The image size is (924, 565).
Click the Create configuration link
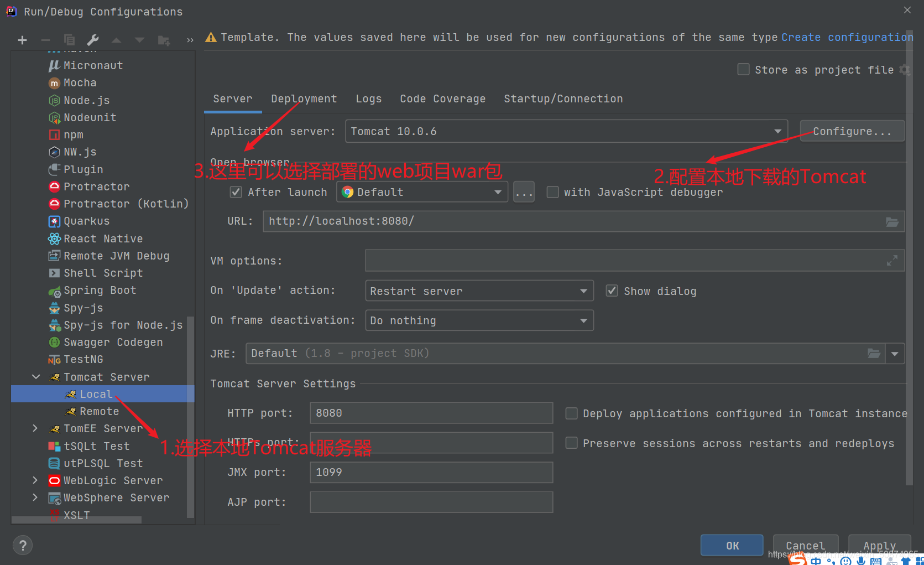(x=847, y=37)
